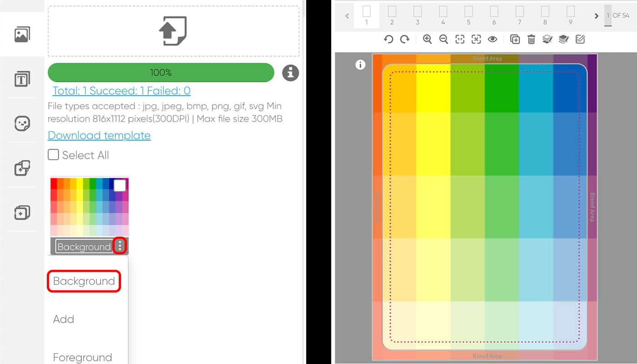Click the upload file drop area
The height and width of the screenshot is (364, 637).
[173, 31]
